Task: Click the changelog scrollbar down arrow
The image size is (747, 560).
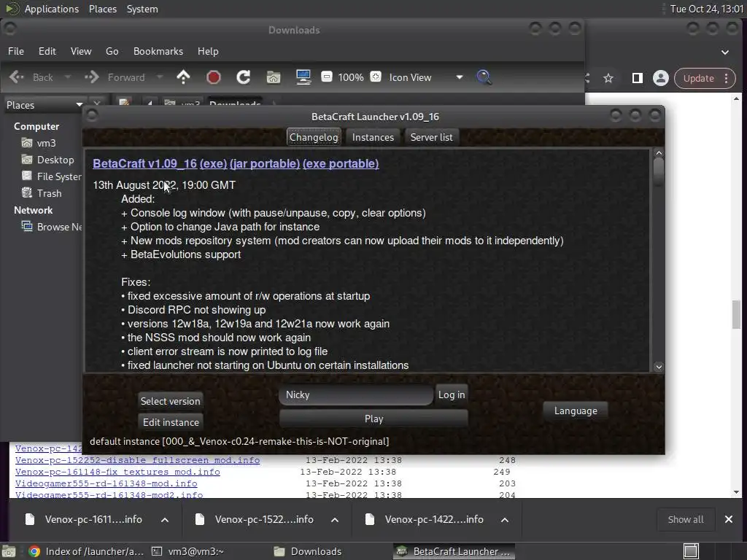Action: pos(659,367)
